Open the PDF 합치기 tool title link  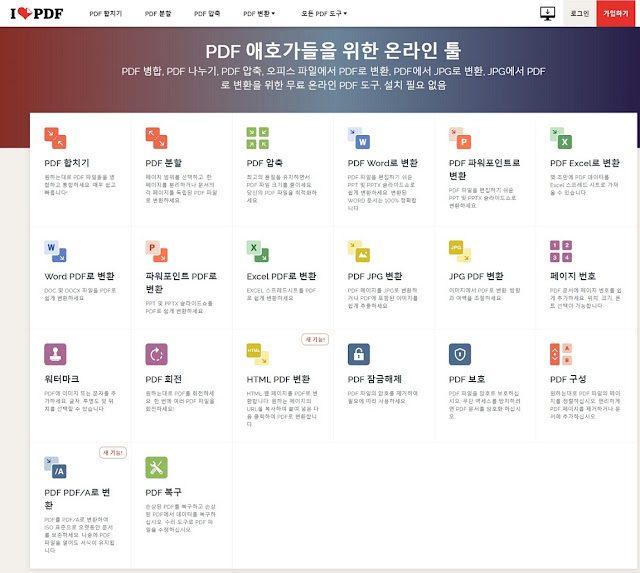coord(67,163)
